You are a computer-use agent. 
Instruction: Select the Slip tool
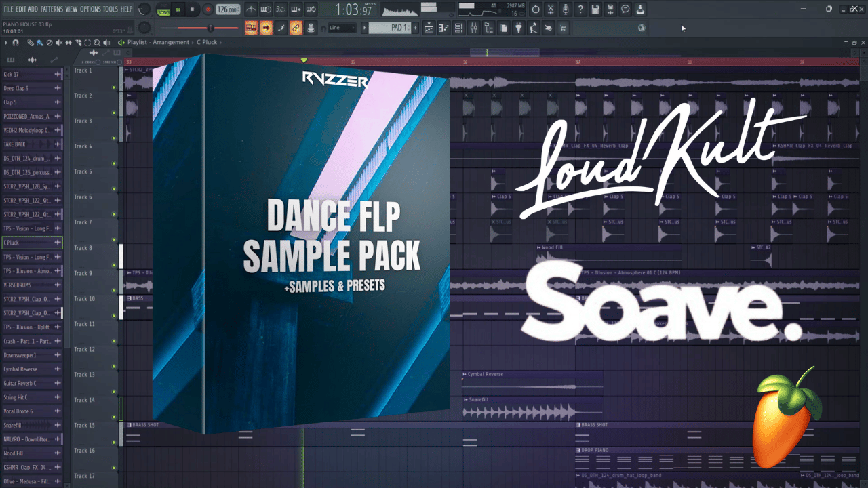[x=68, y=43]
